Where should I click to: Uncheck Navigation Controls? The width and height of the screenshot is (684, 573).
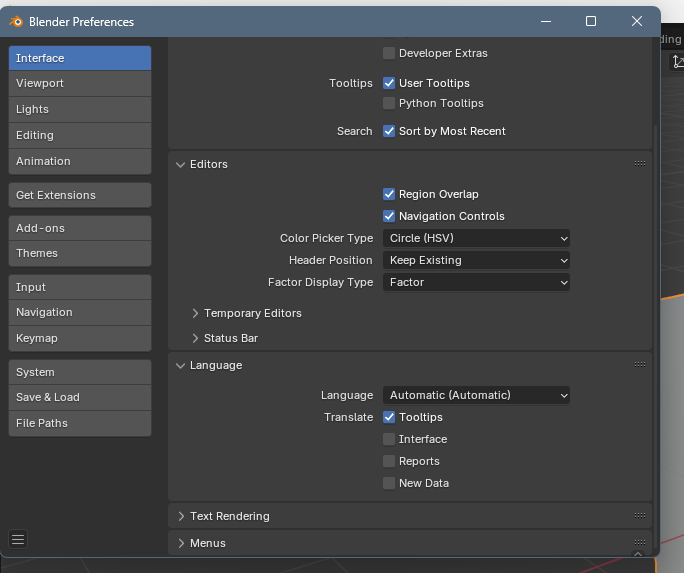tap(389, 216)
